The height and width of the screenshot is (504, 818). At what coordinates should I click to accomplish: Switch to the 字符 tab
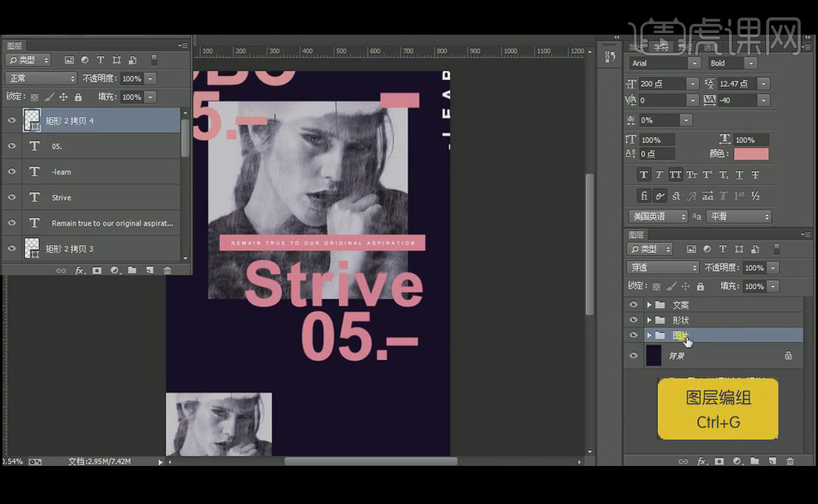(663, 47)
